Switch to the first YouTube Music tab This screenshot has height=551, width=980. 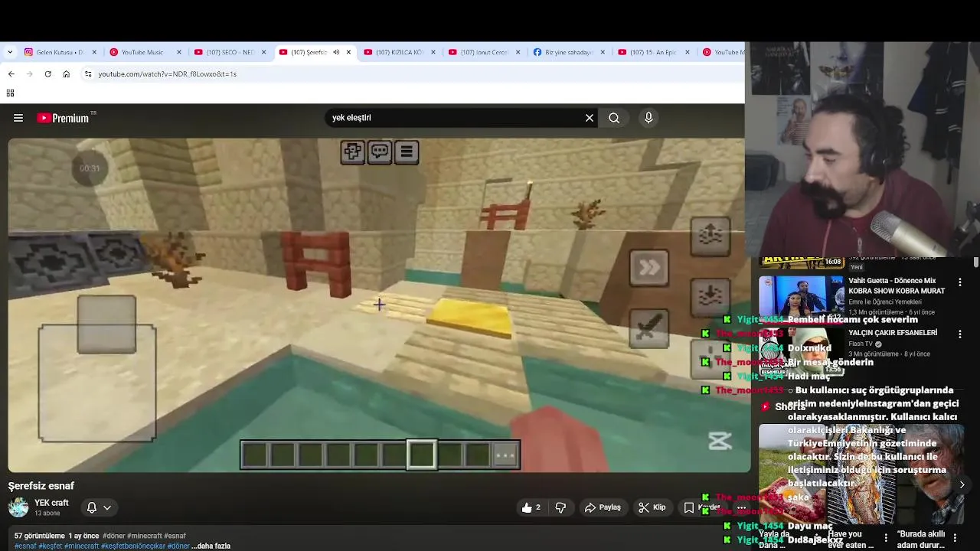point(145,52)
